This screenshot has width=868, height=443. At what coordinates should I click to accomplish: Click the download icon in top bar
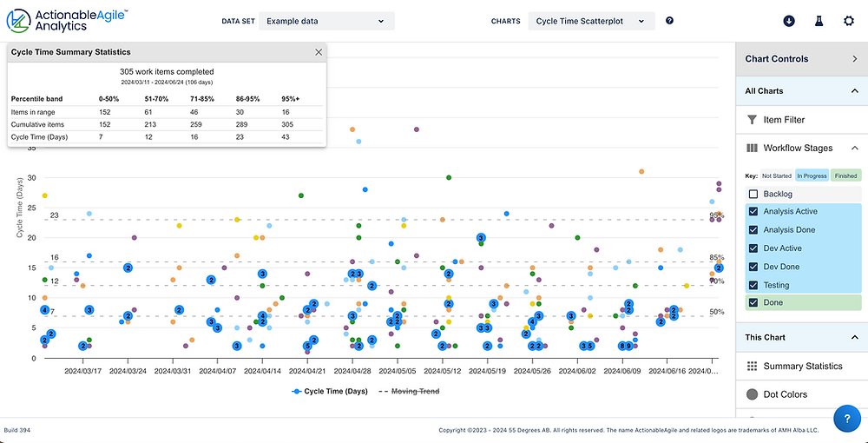(788, 21)
